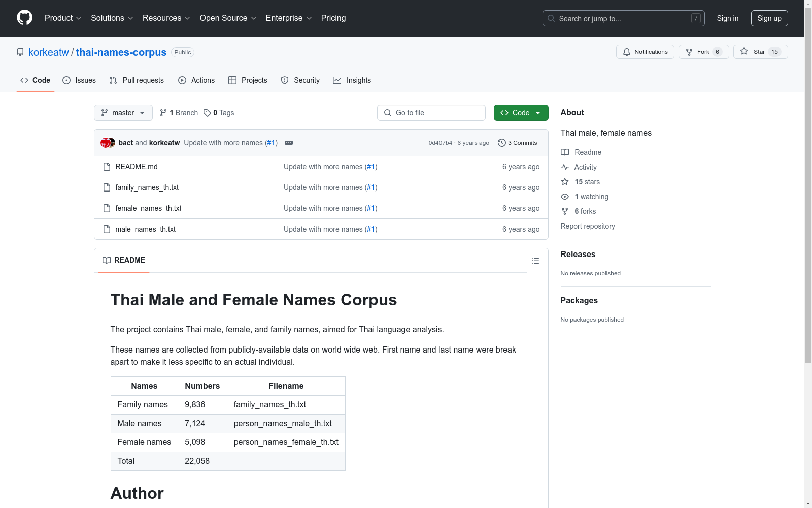Switch to the Issues tab

point(79,80)
